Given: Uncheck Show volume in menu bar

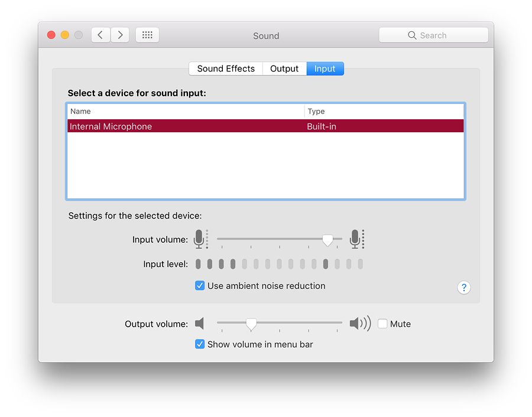Looking at the screenshot, I should 200,344.
